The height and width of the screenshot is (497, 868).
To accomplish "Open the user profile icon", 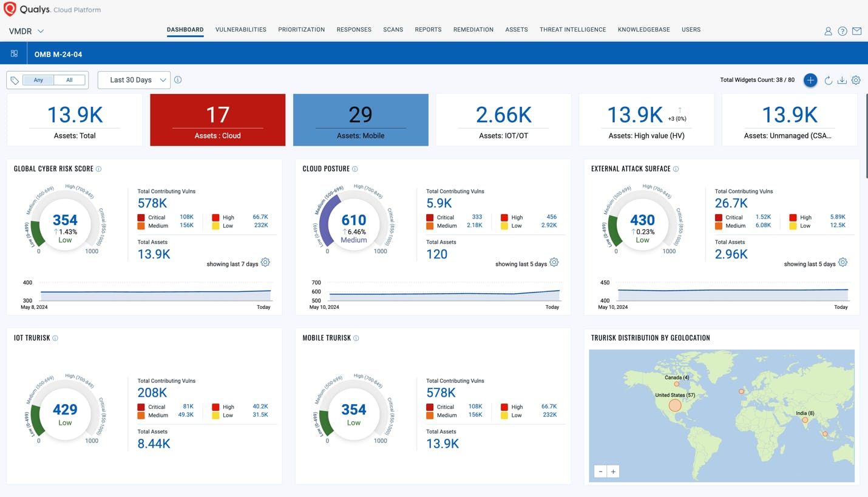I will click(828, 31).
